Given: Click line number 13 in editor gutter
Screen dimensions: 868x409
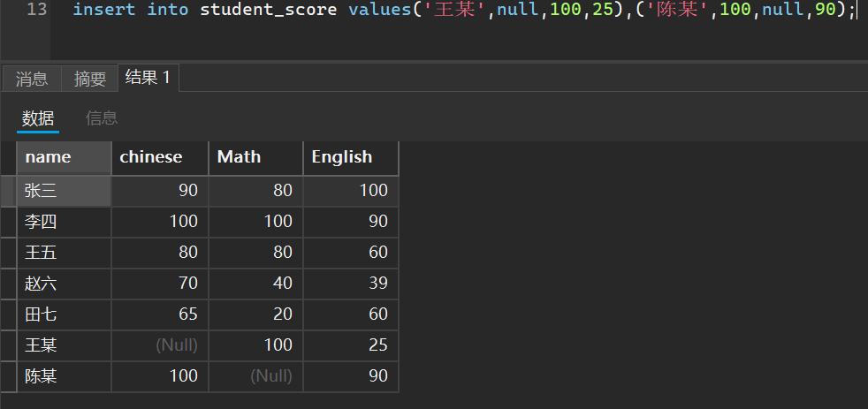Looking at the screenshot, I should (x=36, y=10).
